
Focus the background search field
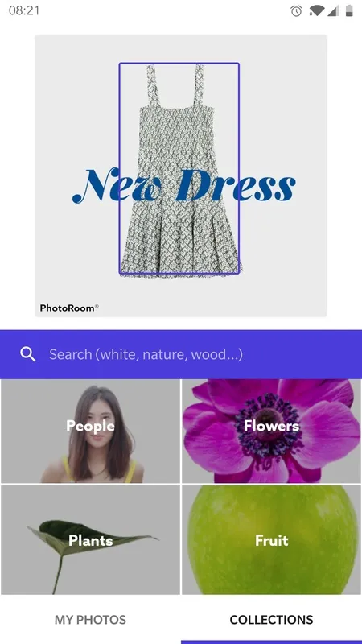pos(181,354)
